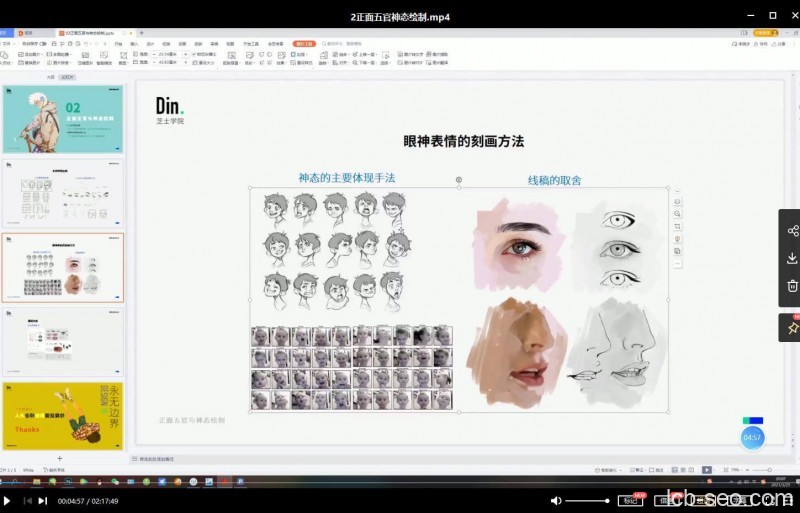Select the second slide thumbnail with head sketches
This screenshot has width=800, height=513.
click(63, 193)
